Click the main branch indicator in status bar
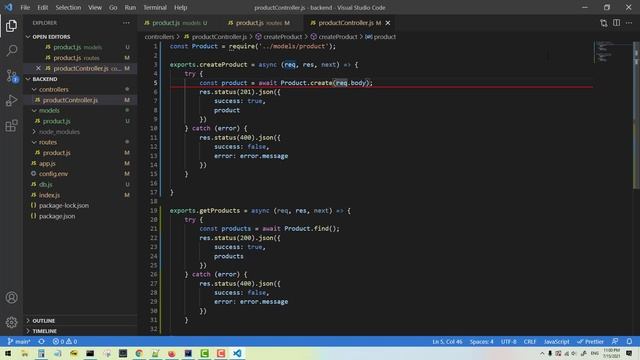Viewport: 640px width, 360px height. 19,342
